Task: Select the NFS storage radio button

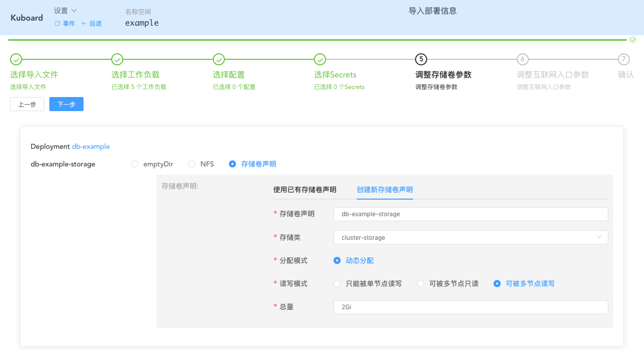Action: [x=191, y=163]
